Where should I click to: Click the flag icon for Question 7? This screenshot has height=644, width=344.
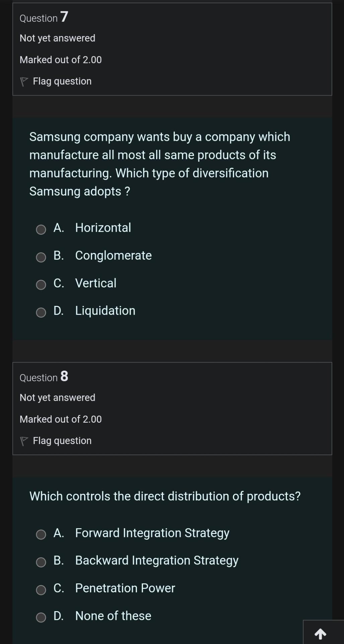24,81
